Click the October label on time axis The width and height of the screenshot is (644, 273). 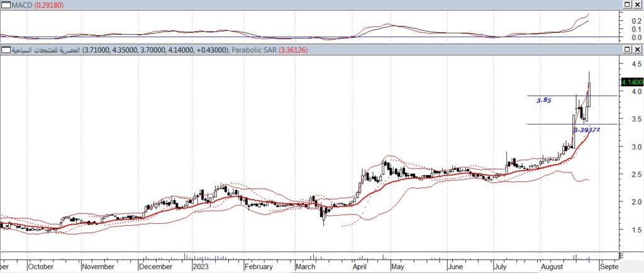point(42,266)
